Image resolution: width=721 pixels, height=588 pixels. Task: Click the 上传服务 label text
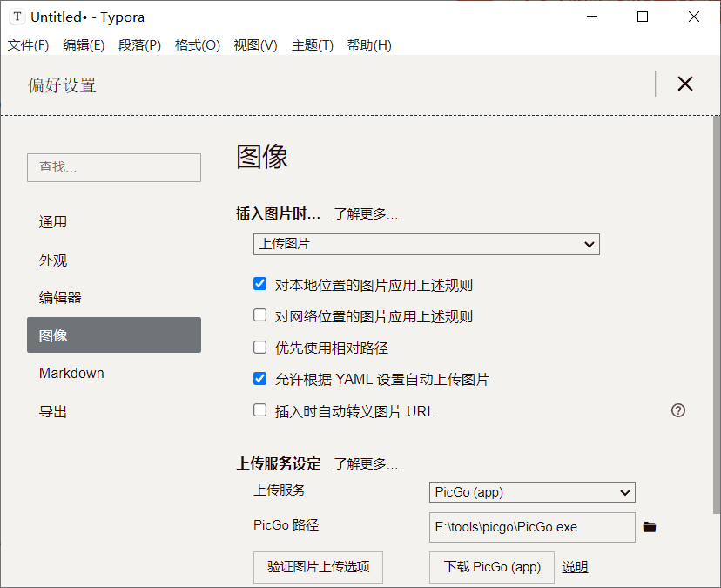pyautogui.click(x=280, y=490)
